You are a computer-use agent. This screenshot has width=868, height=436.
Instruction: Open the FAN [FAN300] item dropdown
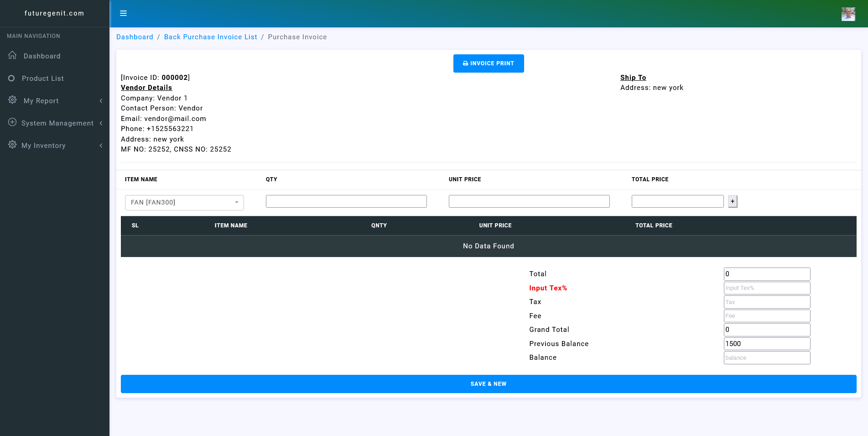point(184,202)
